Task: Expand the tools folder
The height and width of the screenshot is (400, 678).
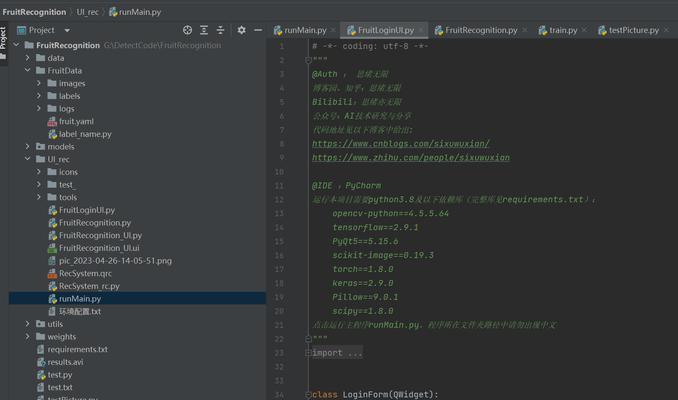Action: tap(39, 197)
